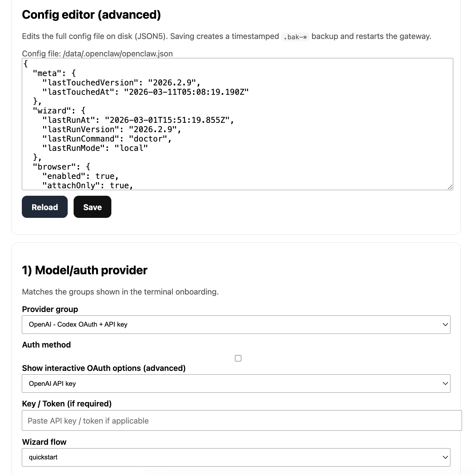The width and height of the screenshot is (476, 475).
Task: Click the chevron arrow of Auth method select
Action: click(445, 383)
